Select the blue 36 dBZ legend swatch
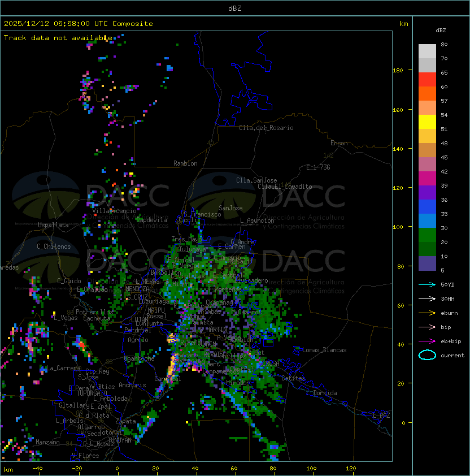 427,207
